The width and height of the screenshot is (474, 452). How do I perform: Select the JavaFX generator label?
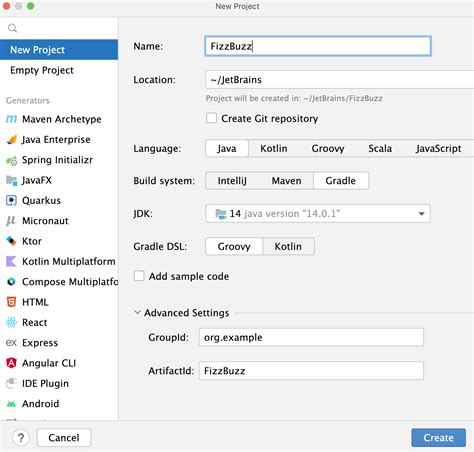(37, 180)
